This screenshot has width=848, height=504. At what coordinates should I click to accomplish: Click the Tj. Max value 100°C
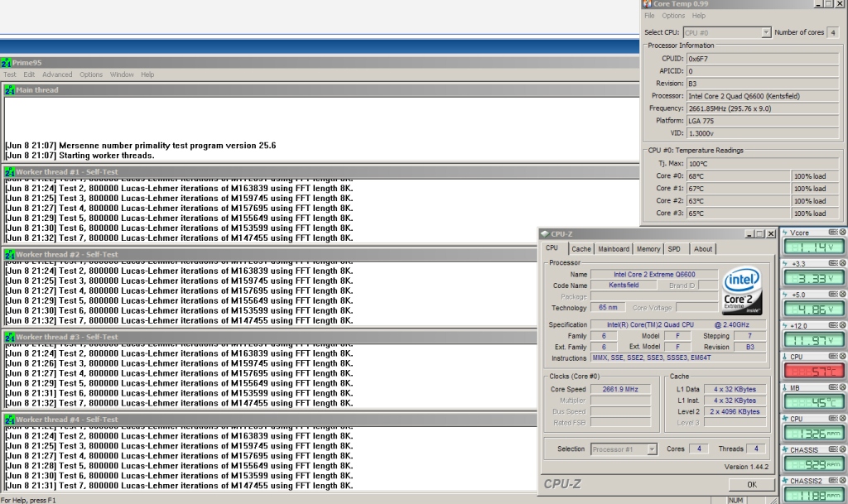(x=763, y=163)
